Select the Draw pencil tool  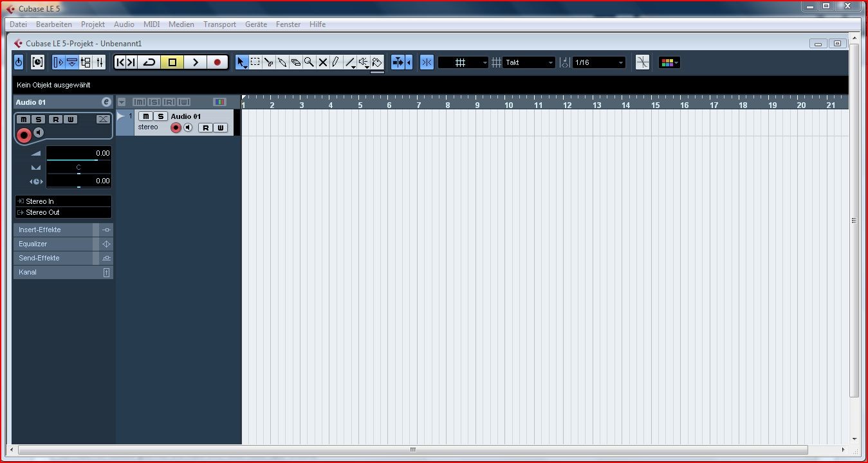pos(336,62)
